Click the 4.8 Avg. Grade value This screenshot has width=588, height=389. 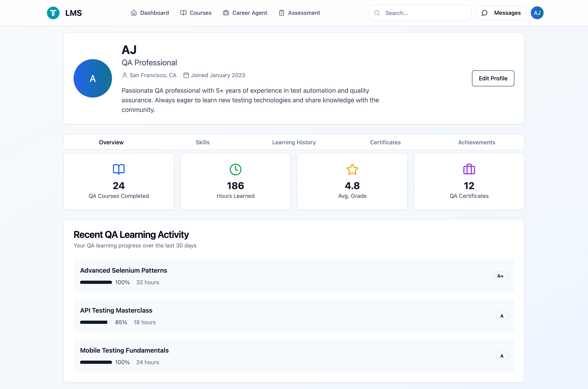point(352,186)
